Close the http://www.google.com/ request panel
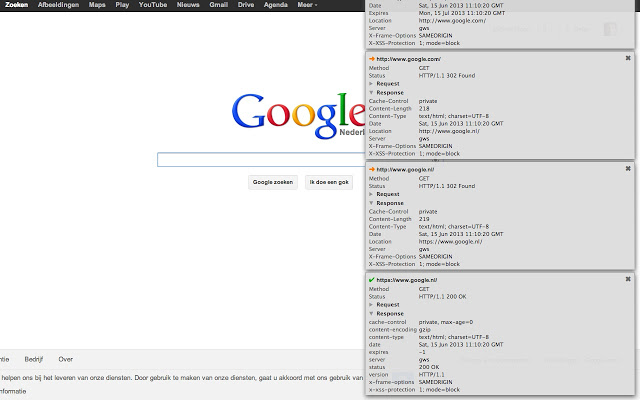The height and width of the screenshot is (400, 640). tap(628, 58)
